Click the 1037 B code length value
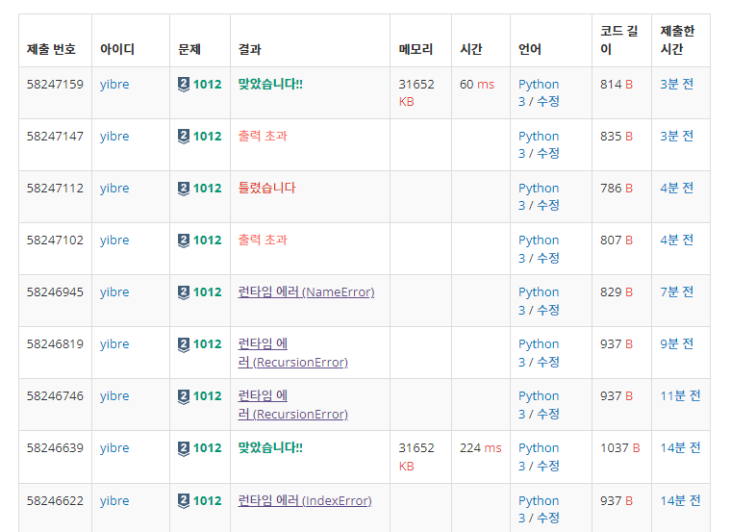This screenshot has width=756, height=532. tap(620, 448)
